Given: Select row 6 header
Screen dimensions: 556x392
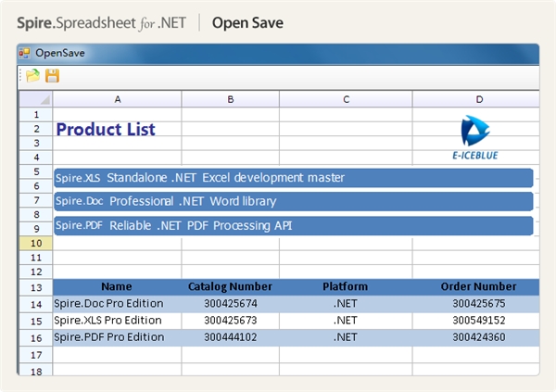Looking at the screenshot, I should click(36, 186).
